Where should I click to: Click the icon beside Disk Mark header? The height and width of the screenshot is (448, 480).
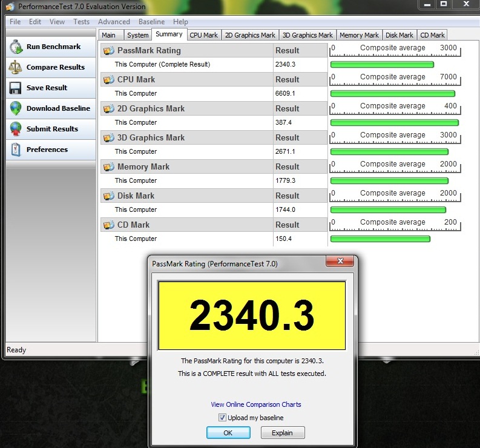109,196
